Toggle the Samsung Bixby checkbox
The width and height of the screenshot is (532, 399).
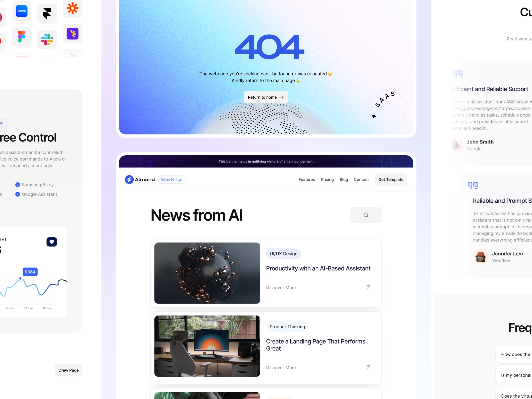click(18, 184)
